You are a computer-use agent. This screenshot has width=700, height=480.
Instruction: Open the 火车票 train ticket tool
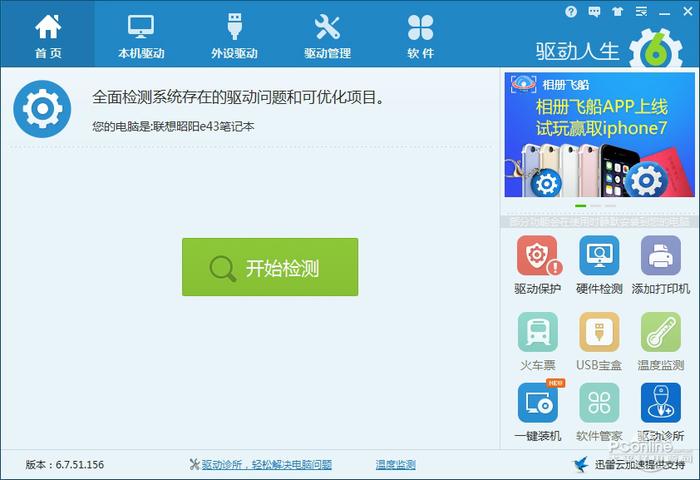click(538, 333)
